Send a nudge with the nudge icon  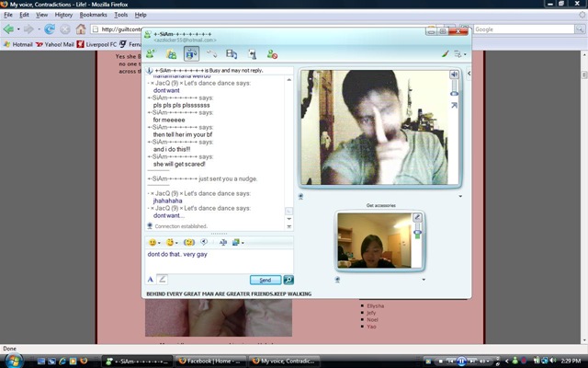[189, 242]
